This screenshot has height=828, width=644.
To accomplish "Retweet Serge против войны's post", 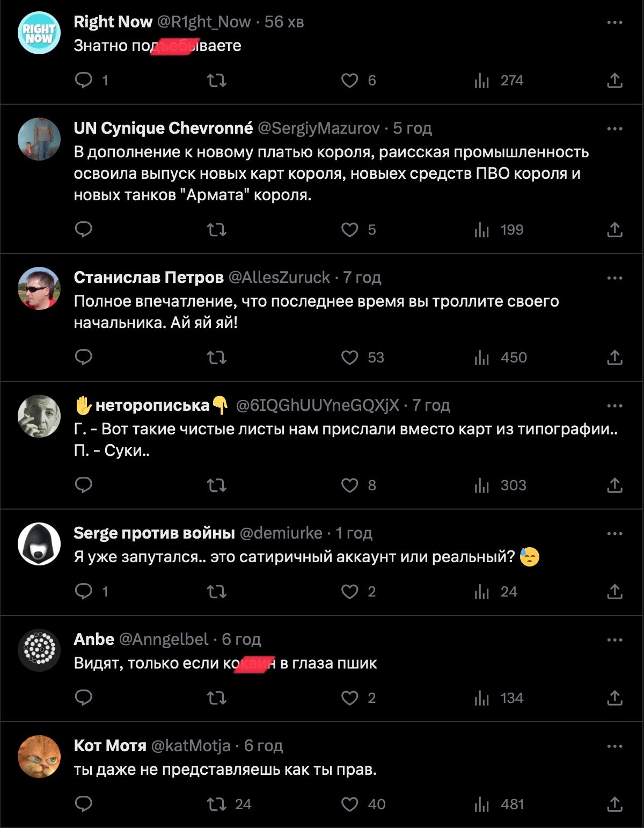I will (x=217, y=592).
